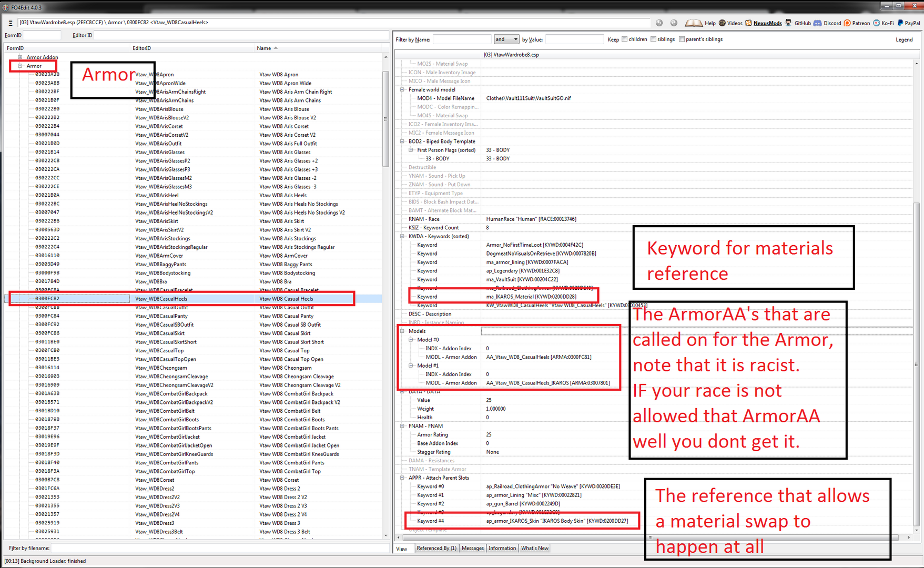Focus the FormID search field
This screenshot has height=568, width=924.
tap(42, 35)
